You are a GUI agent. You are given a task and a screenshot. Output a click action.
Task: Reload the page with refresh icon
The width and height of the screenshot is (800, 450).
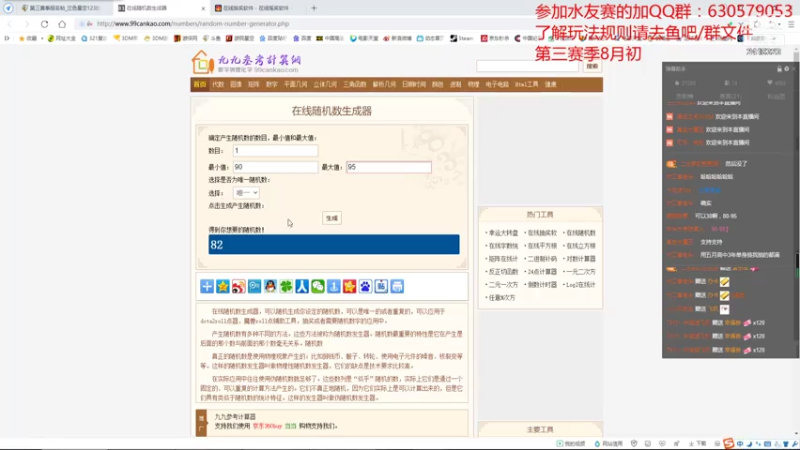(x=44, y=24)
